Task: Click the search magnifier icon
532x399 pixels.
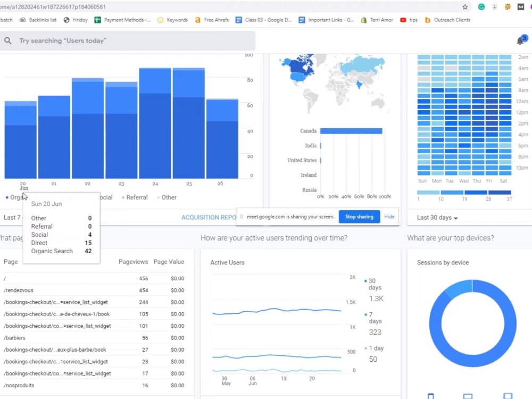Action: coord(8,41)
